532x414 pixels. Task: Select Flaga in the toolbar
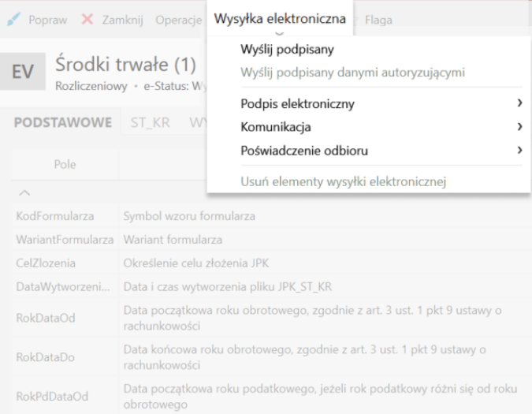pos(378,19)
